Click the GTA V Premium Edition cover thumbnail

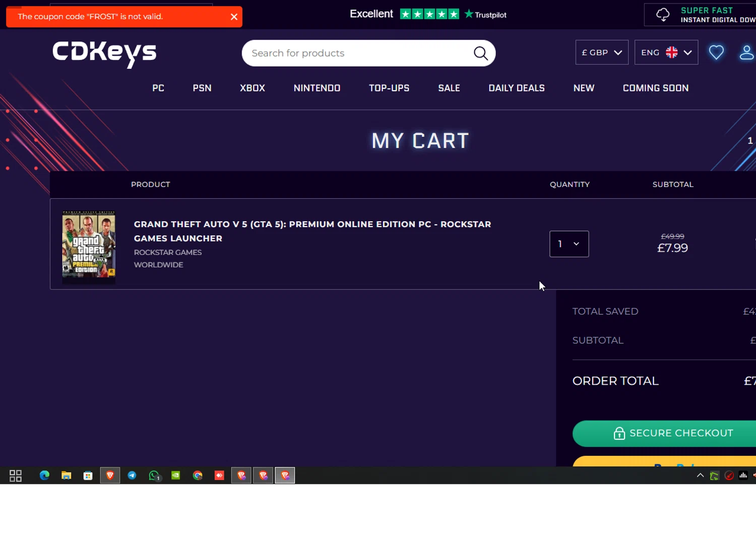89,247
